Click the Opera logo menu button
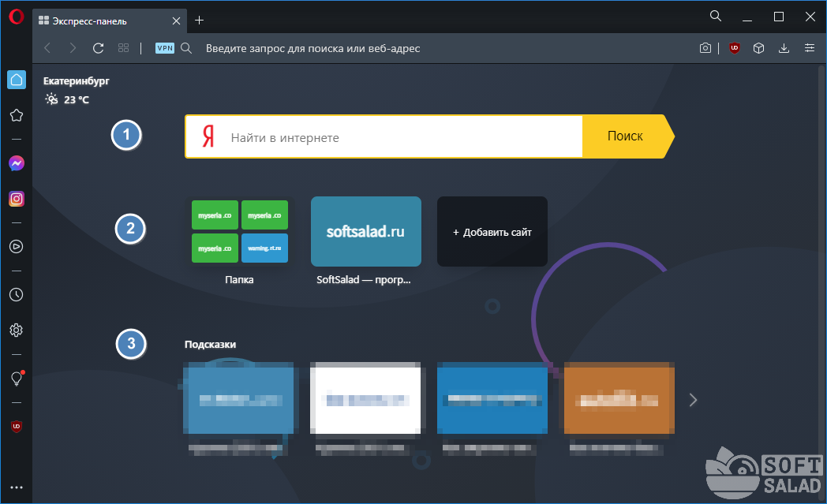 17,17
